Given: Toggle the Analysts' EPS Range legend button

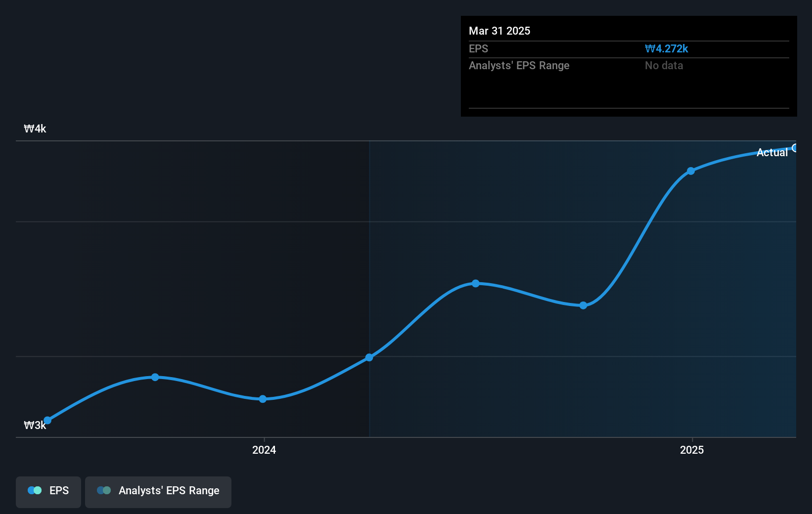Looking at the screenshot, I should click(158, 492).
